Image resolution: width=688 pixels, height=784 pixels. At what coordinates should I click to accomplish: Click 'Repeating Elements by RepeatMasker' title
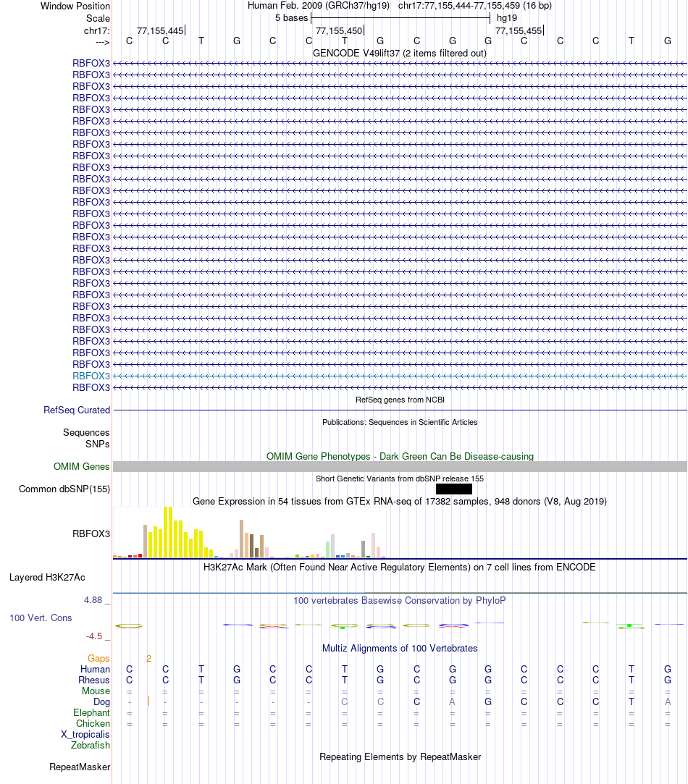[400, 757]
